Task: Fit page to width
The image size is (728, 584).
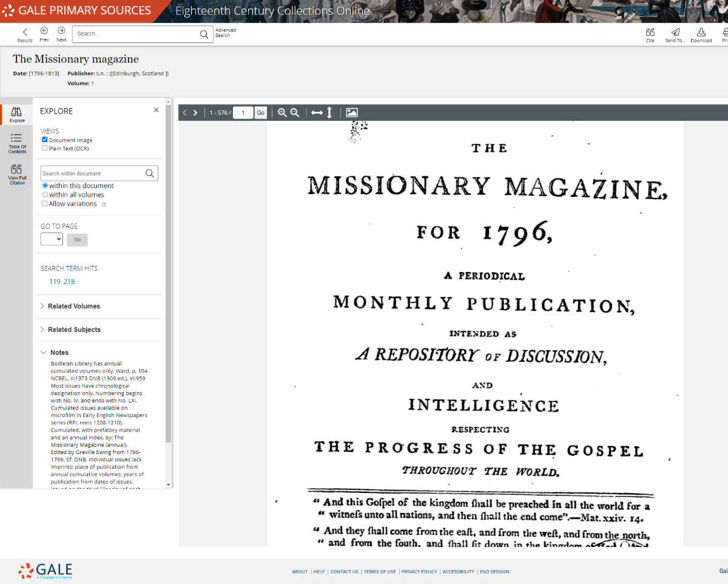Action: tap(317, 112)
